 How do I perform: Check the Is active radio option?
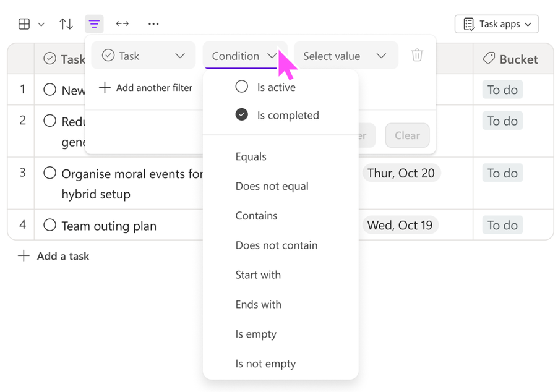coord(241,87)
